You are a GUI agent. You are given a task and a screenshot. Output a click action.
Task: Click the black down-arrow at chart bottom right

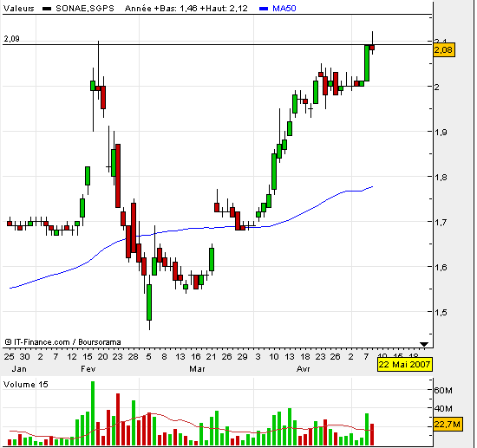[424, 344]
